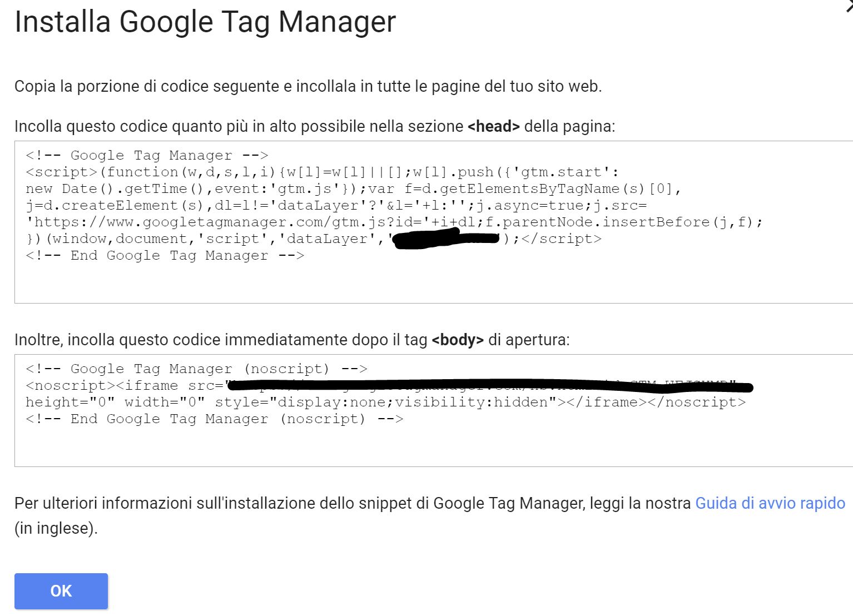Click the '<!-- Google Tag Manager (noscript) -->' comment
This screenshot has height=616, width=853.
[x=196, y=369]
